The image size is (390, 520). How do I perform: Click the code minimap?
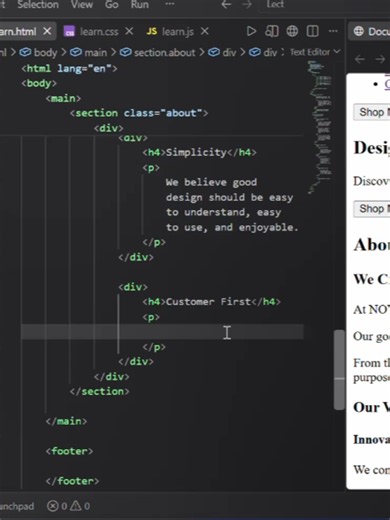[x=319, y=127]
